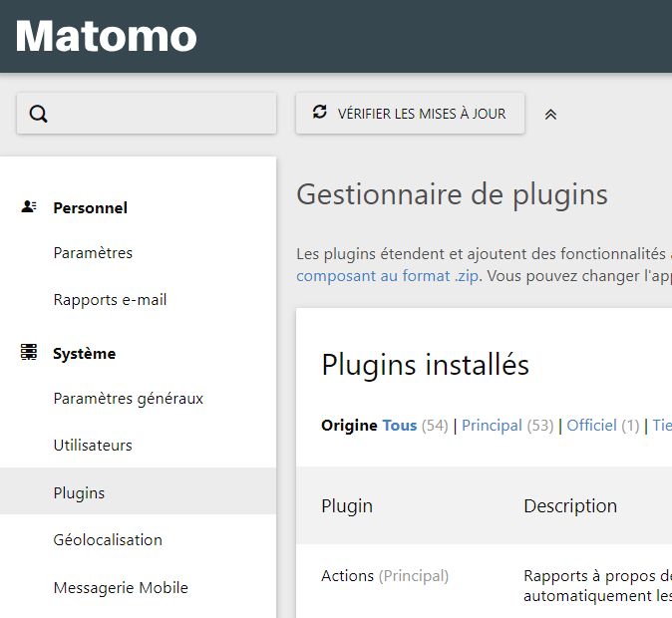This screenshot has height=618, width=672.
Task: Open Géolocalisation settings
Action: pos(108,540)
